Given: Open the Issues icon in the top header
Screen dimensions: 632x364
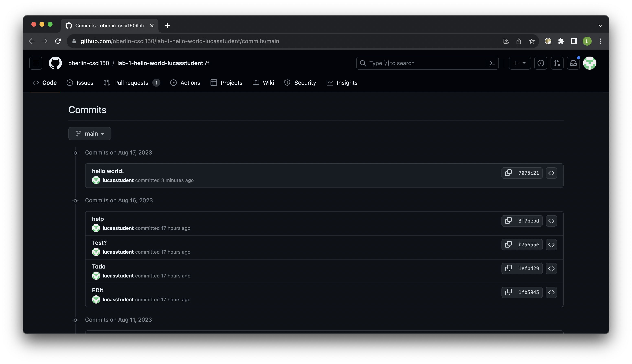Looking at the screenshot, I should tap(541, 63).
